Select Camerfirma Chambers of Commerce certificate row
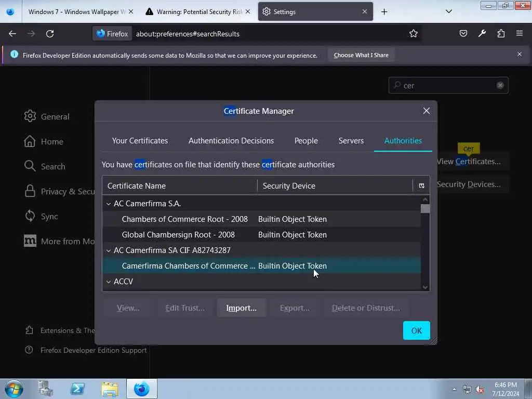532x399 pixels. [262, 266]
